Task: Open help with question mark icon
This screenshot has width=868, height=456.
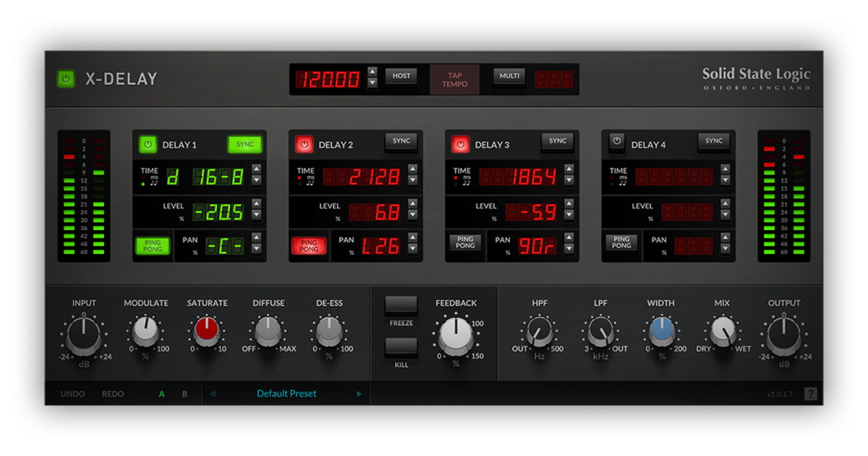Action: (x=810, y=394)
